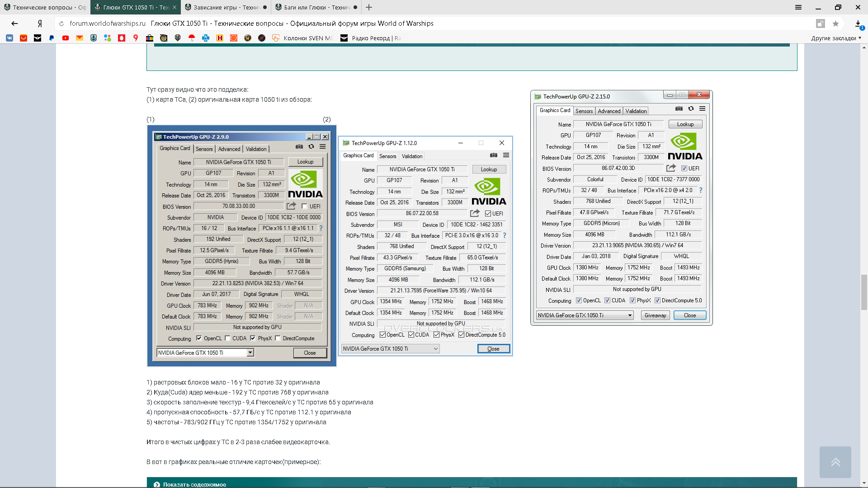Open the GPU-Z 2.15.0 screenshot image
This screenshot has height=488, width=868.
(621, 207)
